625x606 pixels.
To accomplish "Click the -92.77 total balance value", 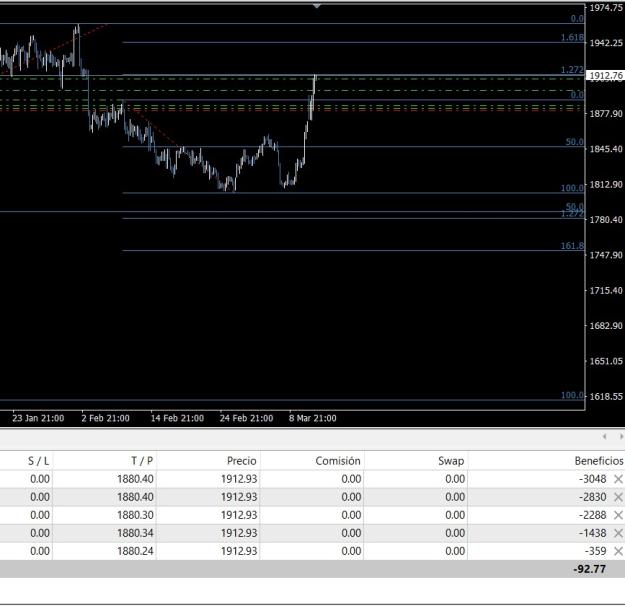I will point(590,569).
